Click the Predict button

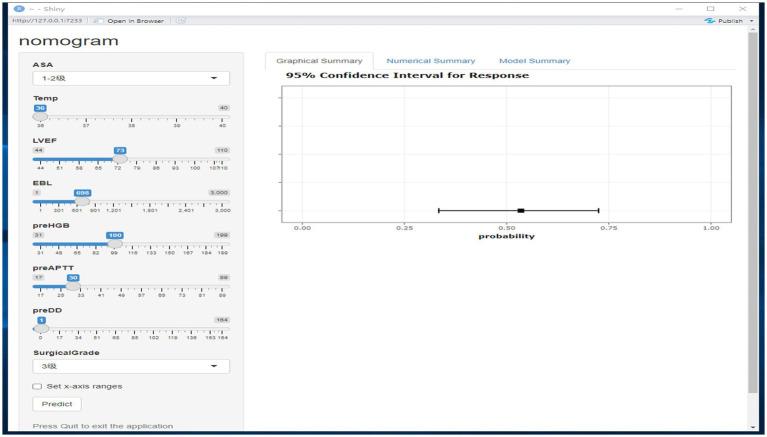pos(57,404)
